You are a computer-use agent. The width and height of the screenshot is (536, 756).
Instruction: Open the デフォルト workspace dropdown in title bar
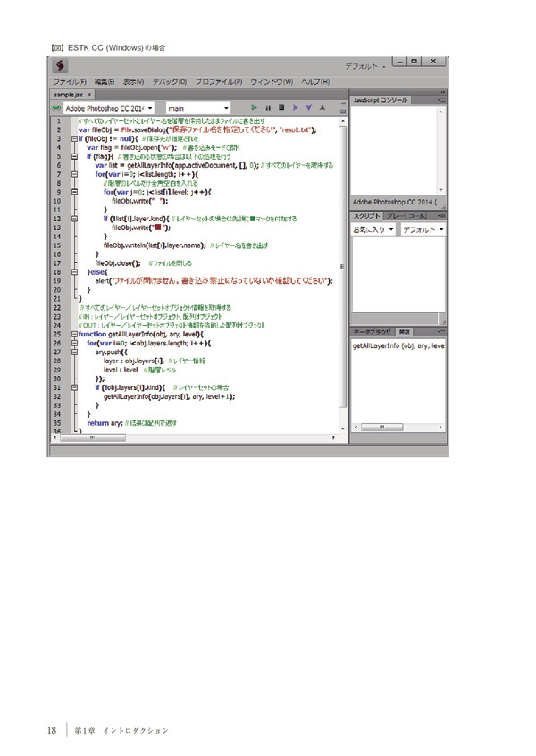click(x=365, y=66)
